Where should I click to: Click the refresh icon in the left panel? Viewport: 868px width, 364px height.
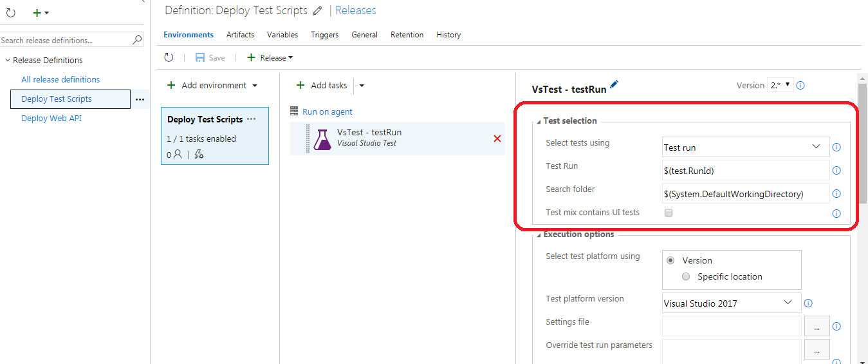click(x=10, y=12)
